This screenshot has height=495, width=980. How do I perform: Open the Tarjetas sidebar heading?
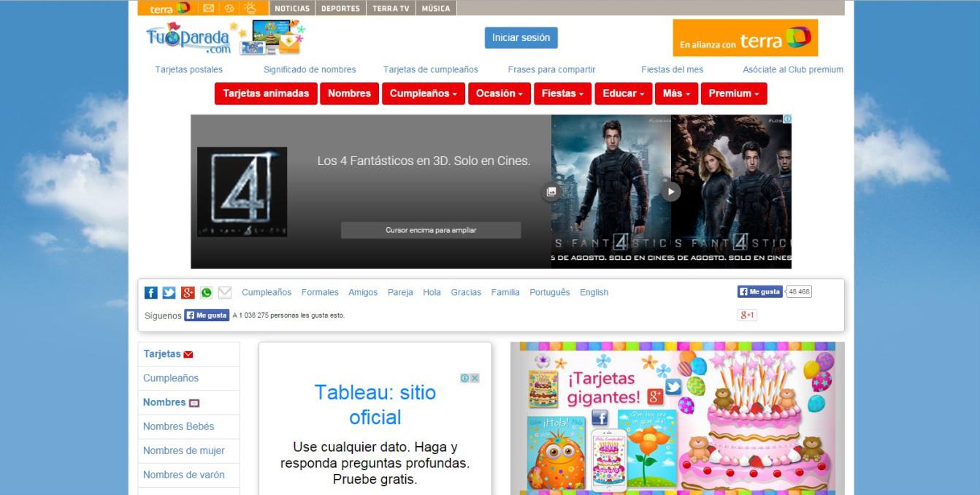(x=162, y=354)
